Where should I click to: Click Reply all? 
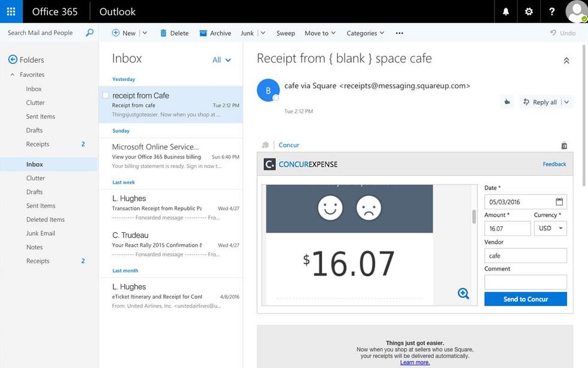tap(541, 102)
